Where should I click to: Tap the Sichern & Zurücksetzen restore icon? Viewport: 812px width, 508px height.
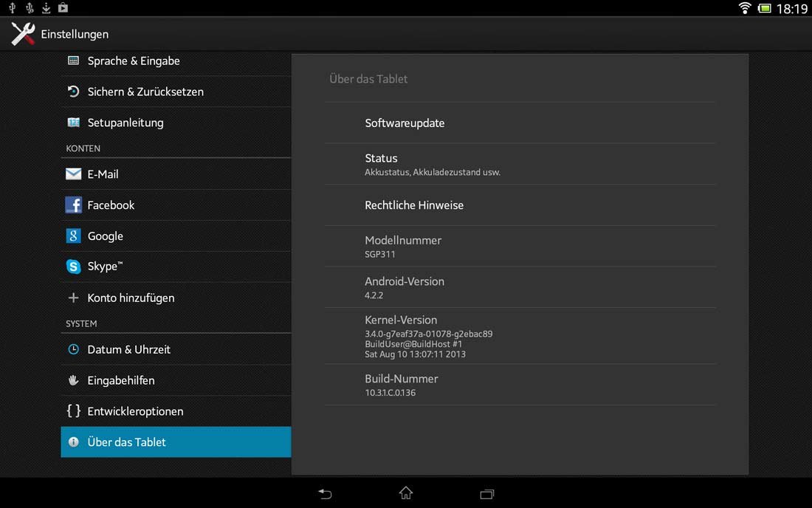click(74, 92)
